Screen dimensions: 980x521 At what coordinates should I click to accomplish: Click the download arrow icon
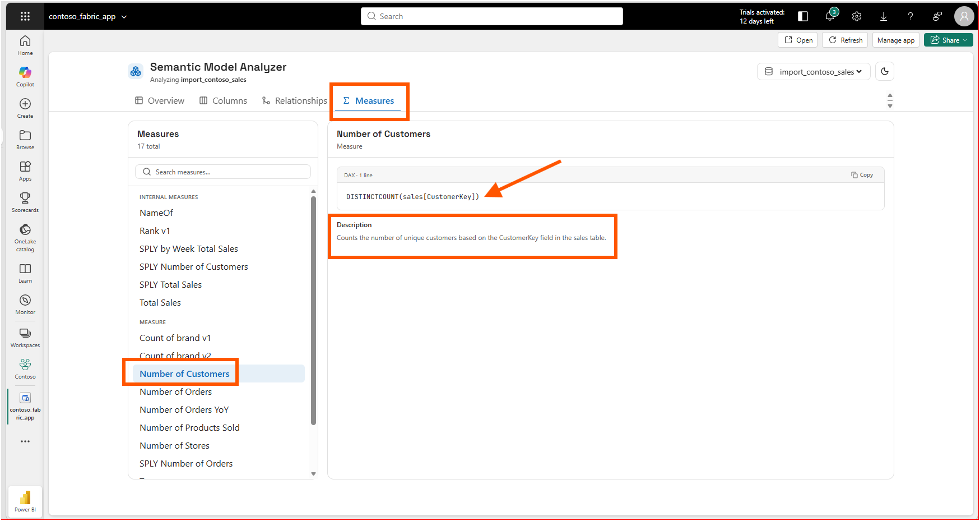884,16
